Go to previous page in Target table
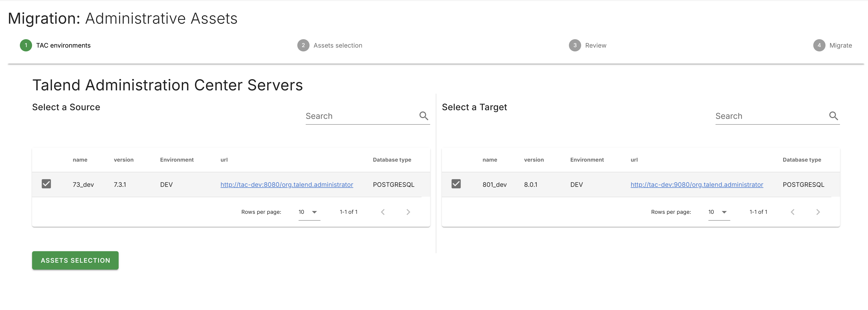The height and width of the screenshot is (310, 868). pyautogui.click(x=792, y=212)
